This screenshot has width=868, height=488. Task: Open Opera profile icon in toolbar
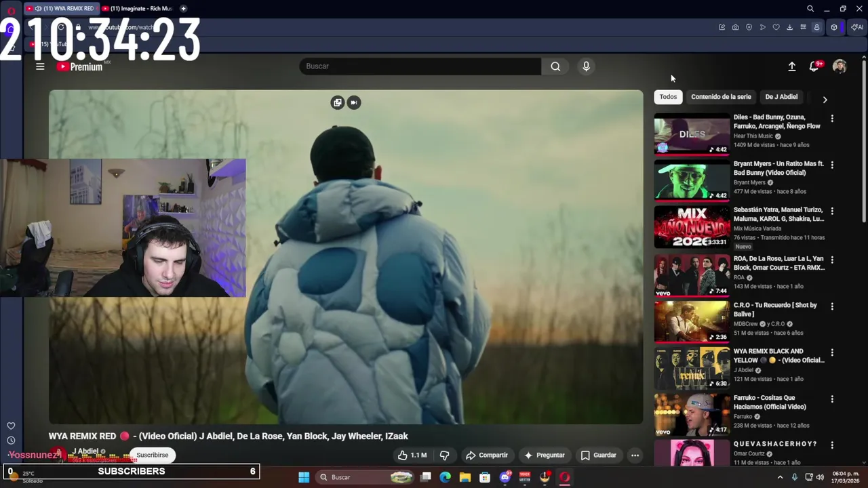coord(816,27)
